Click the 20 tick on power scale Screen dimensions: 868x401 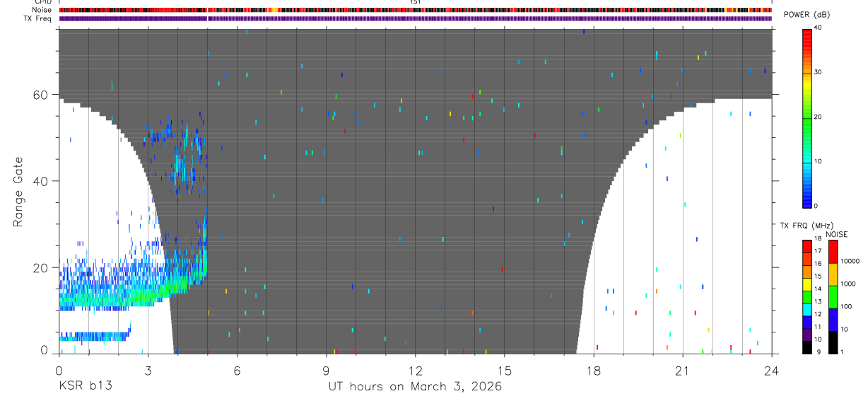point(818,117)
